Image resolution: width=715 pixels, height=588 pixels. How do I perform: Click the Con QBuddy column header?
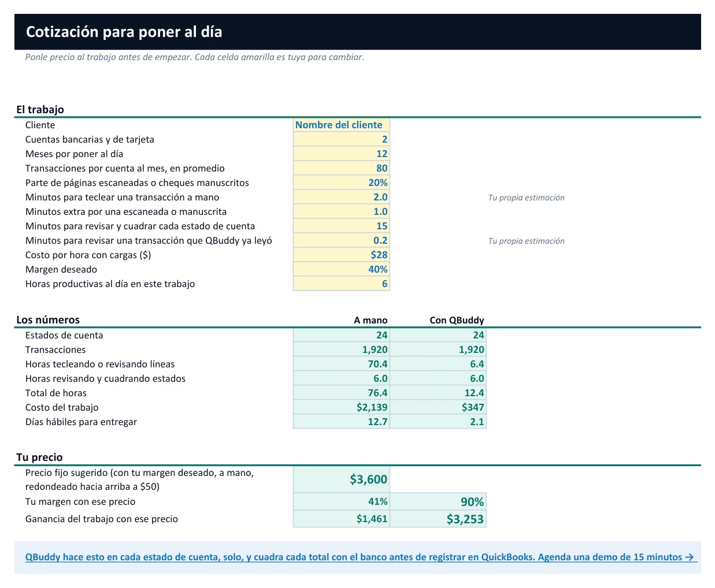[x=457, y=320]
